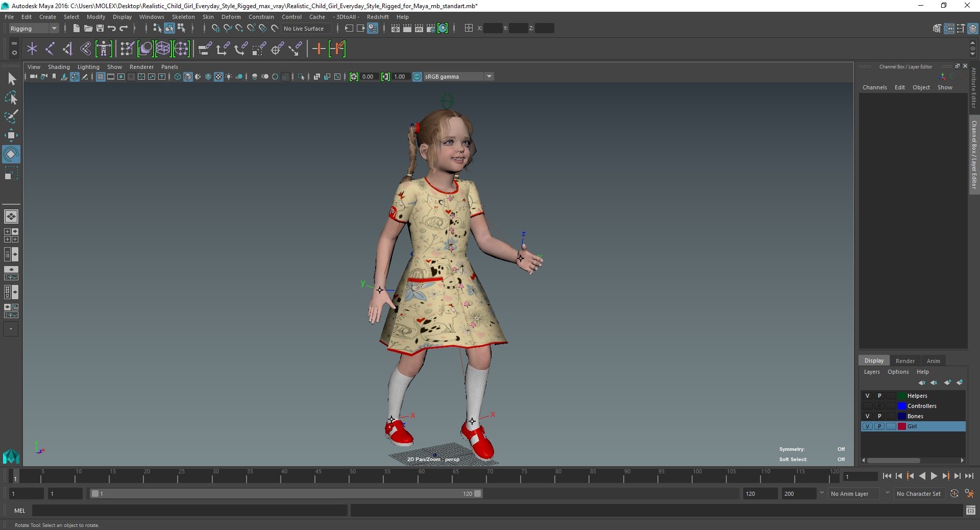Switch to the Render layer tab
This screenshot has height=530, width=980.
coord(904,360)
